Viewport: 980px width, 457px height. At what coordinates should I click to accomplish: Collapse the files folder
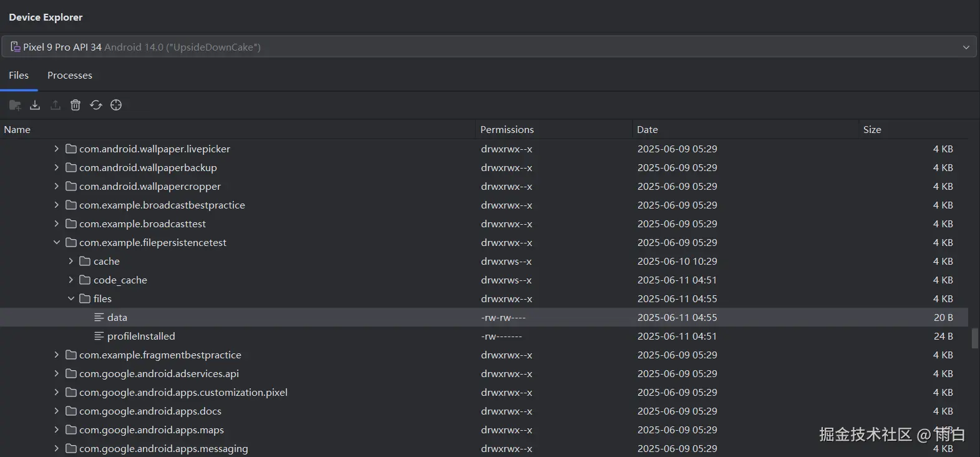[71, 298]
